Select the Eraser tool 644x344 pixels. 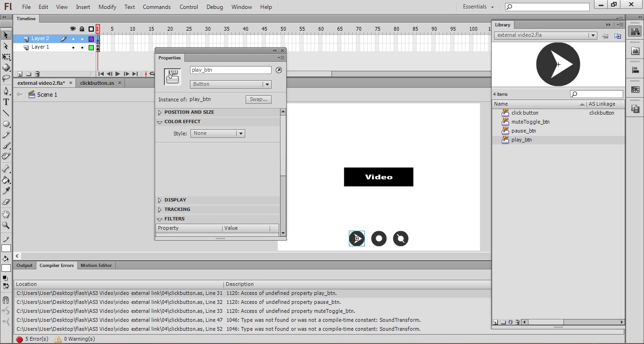tap(6, 201)
